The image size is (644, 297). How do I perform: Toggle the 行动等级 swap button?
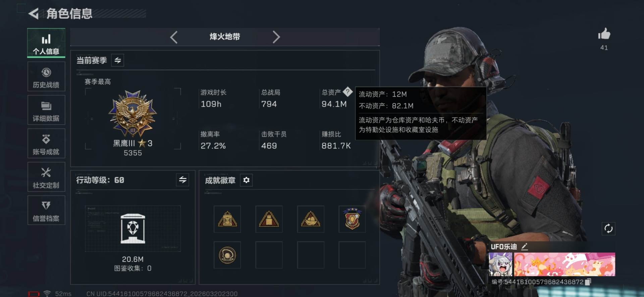tap(182, 180)
